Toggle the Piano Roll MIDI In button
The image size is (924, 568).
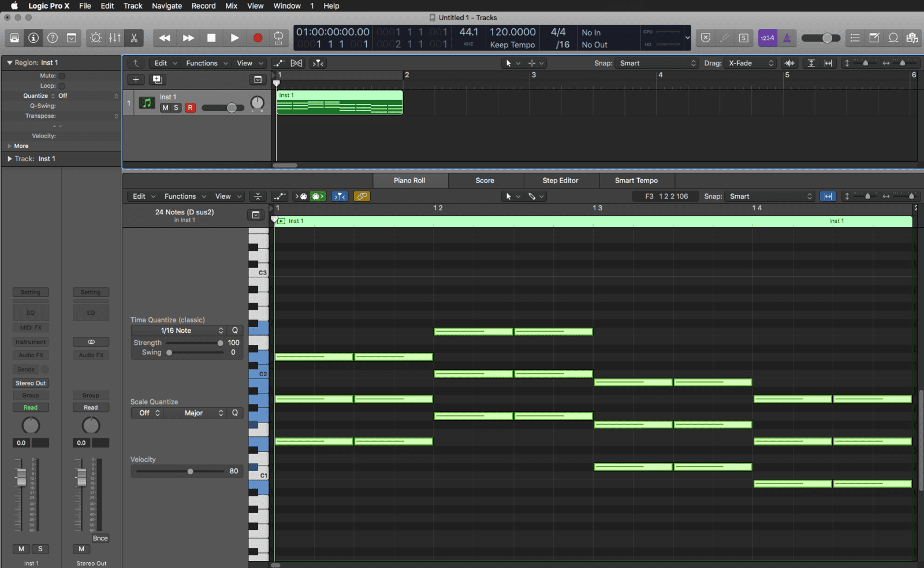tap(301, 196)
